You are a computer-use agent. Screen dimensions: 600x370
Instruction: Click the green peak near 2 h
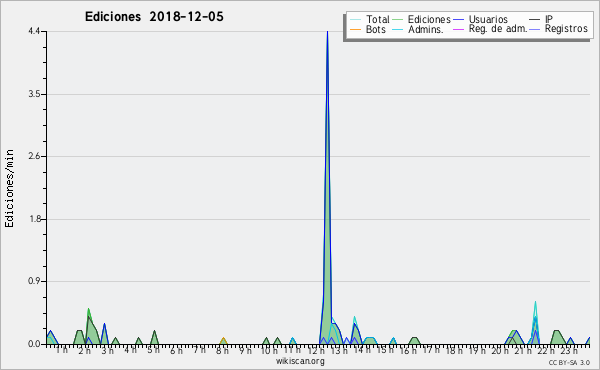coord(88,325)
